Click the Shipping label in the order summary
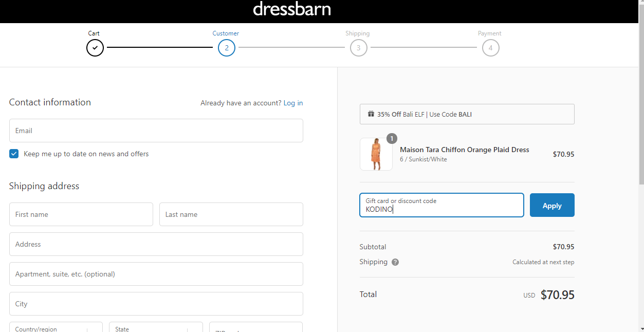The height and width of the screenshot is (332, 644). (374, 262)
